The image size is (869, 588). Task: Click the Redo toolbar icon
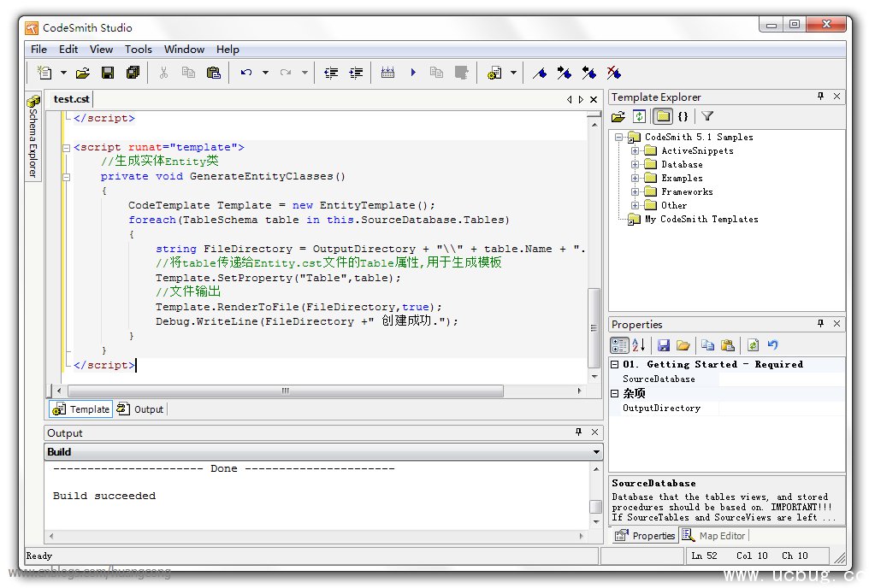point(286,73)
